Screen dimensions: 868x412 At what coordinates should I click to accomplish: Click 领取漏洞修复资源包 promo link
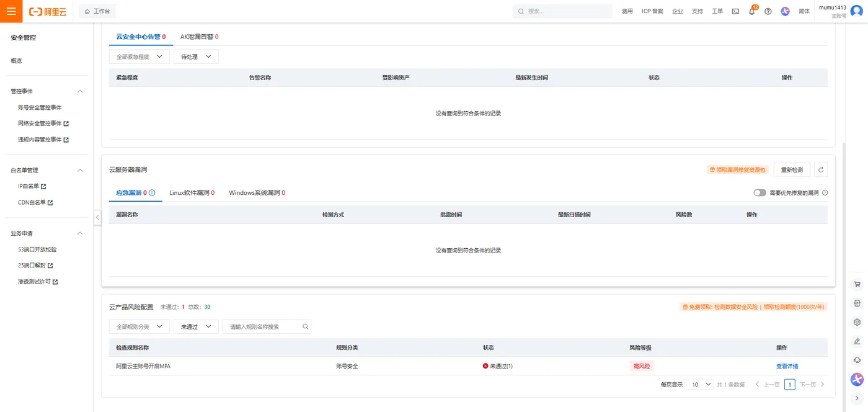(x=738, y=169)
